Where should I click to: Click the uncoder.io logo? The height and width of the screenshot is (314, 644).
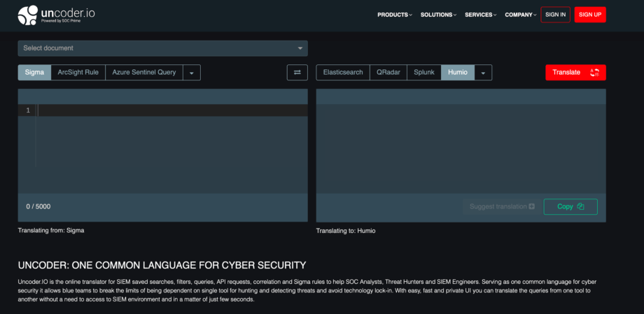pos(50,15)
